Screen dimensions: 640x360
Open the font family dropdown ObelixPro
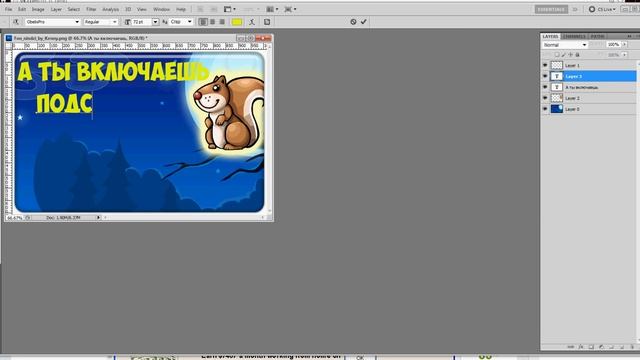pos(52,22)
